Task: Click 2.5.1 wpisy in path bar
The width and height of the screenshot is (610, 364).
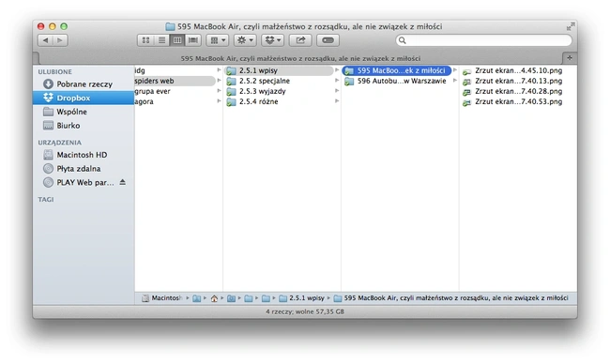Action: [x=302, y=298]
